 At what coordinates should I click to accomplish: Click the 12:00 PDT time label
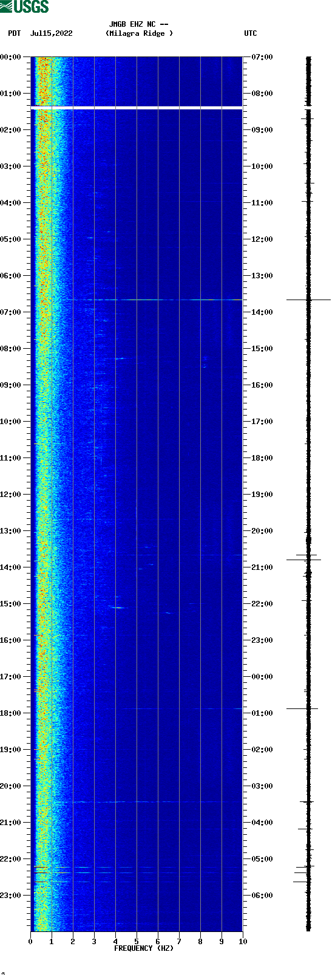(x=11, y=495)
